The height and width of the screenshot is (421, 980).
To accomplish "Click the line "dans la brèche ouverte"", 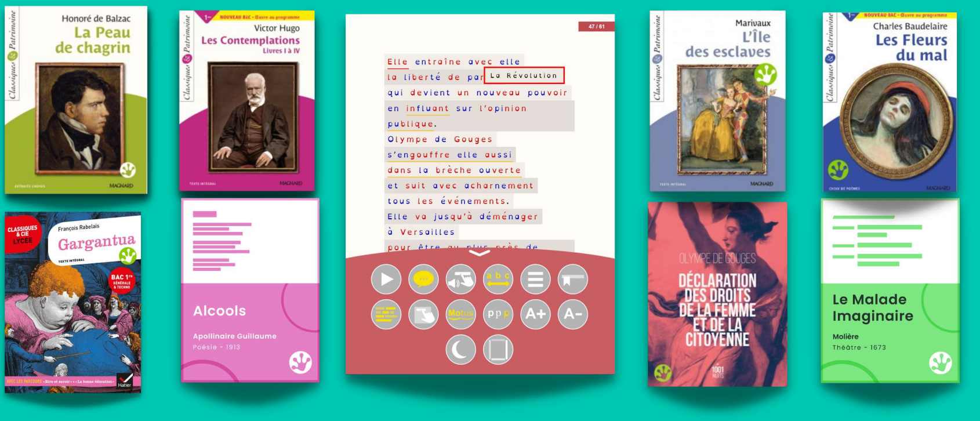I will pyautogui.click(x=455, y=170).
